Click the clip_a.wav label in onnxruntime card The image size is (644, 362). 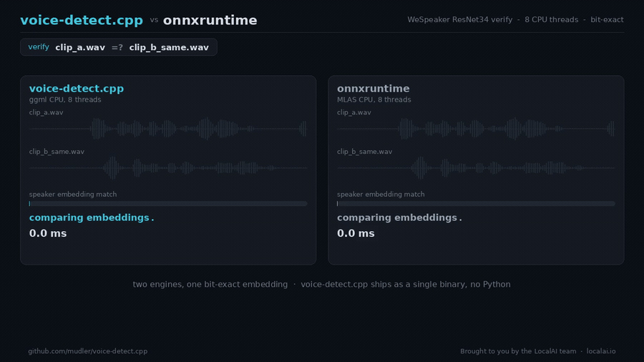click(x=354, y=112)
